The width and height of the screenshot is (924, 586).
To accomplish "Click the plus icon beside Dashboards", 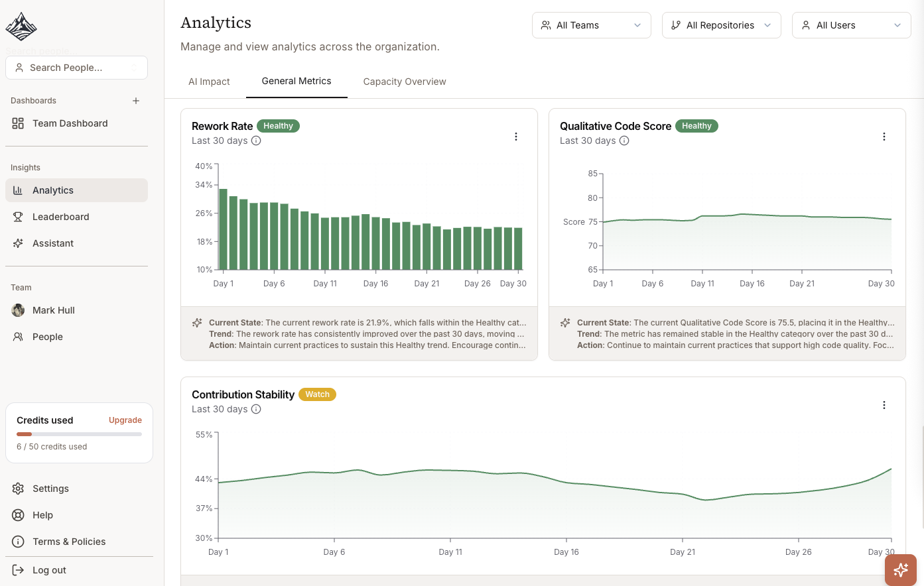I will [x=136, y=101].
